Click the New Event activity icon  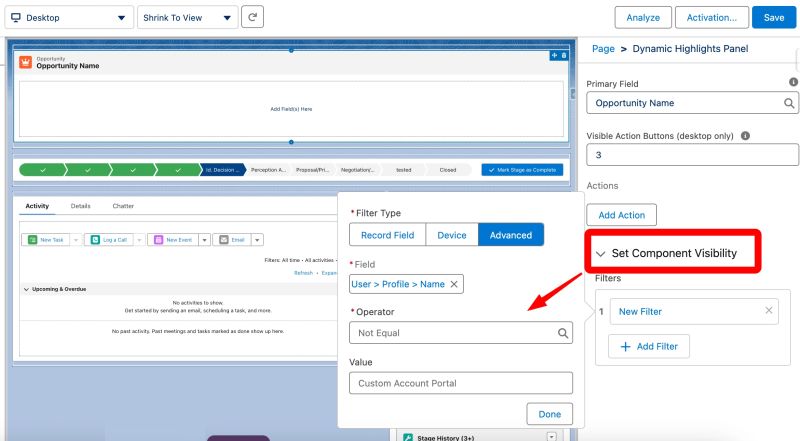click(x=159, y=239)
